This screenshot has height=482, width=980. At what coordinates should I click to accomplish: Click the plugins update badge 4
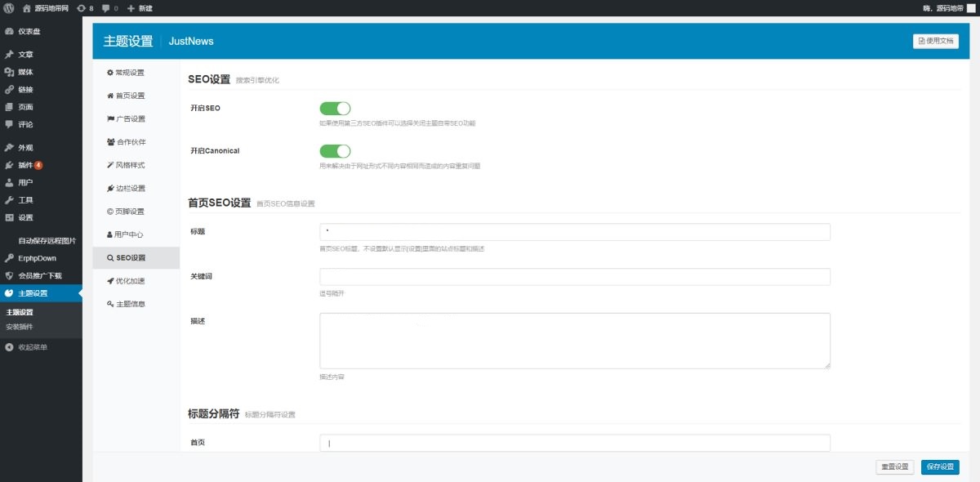pos(38,165)
